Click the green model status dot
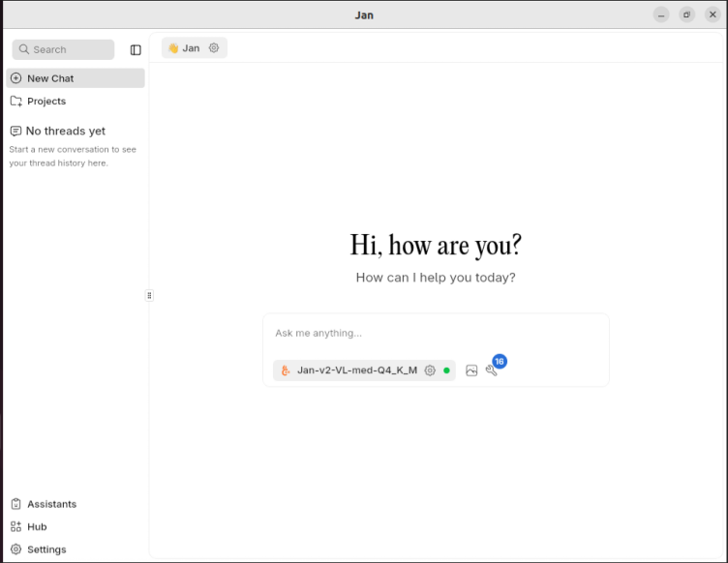Image resolution: width=728 pixels, height=563 pixels. (x=446, y=370)
